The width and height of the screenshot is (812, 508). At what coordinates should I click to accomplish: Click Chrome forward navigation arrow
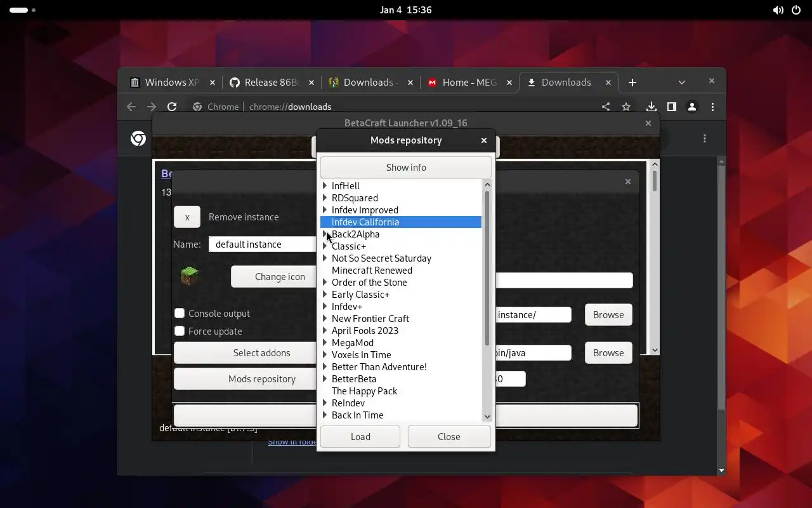click(x=152, y=107)
